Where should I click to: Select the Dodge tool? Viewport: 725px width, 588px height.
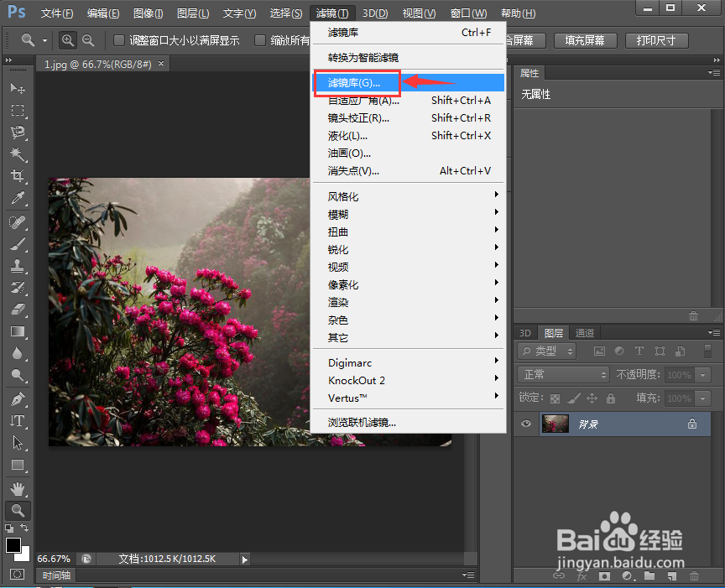(18, 375)
